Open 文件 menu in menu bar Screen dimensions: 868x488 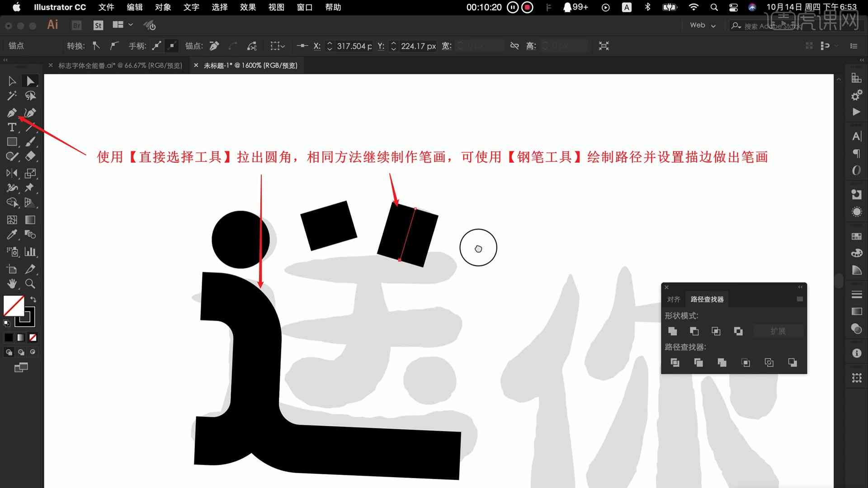pyautogui.click(x=105, y=7)
